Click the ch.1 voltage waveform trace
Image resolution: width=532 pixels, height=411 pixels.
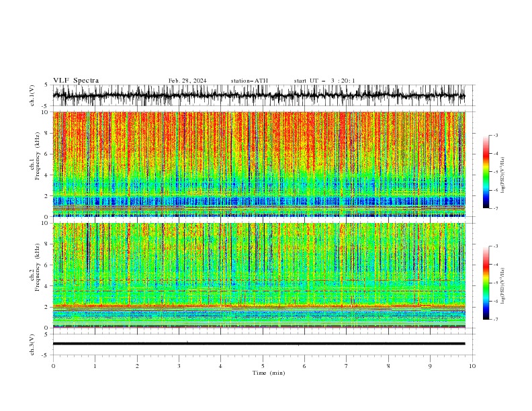pos(259,95)
